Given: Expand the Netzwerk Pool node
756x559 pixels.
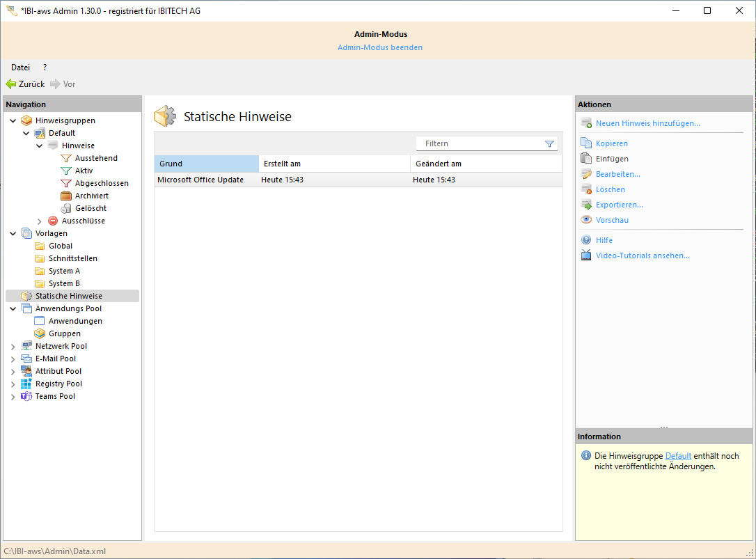Looking at the screenshot, I should click(13, 346).
